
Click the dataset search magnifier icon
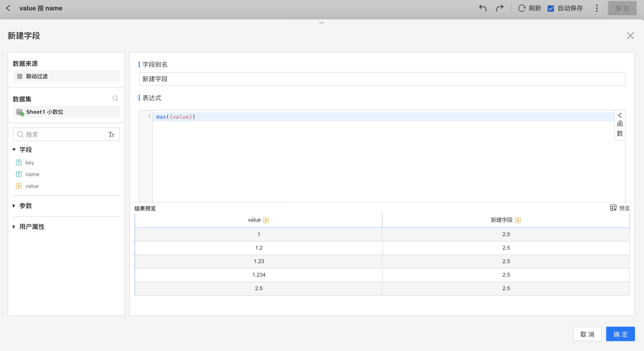pos(115,99)
